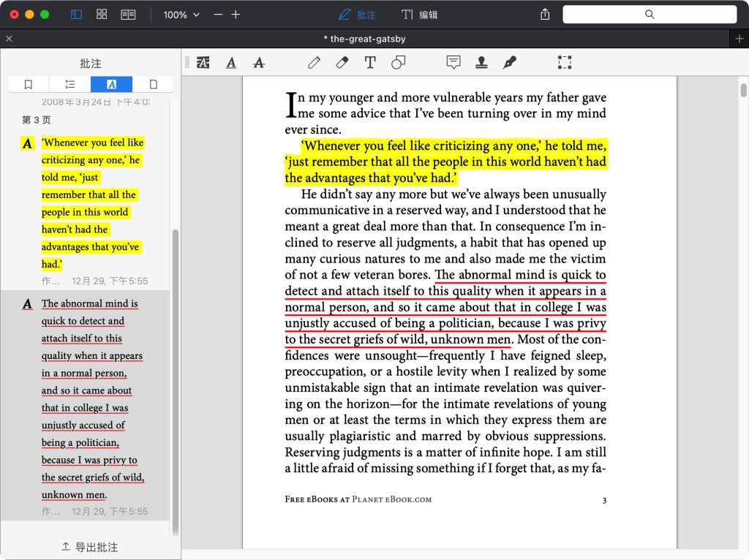Zoom out with the minus button
Viewport: 749px width, 560px height.
click(x=218, y=15)
